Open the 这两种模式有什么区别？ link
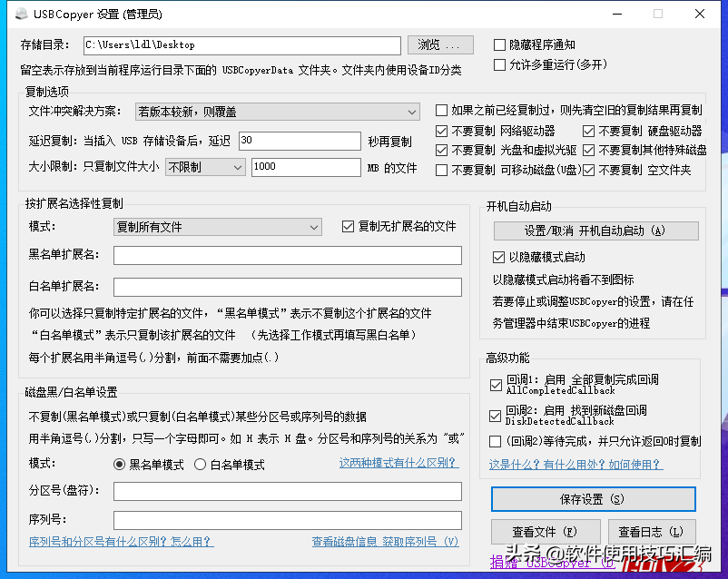This screenshot has width=728, height=579. tap(398, 463)
